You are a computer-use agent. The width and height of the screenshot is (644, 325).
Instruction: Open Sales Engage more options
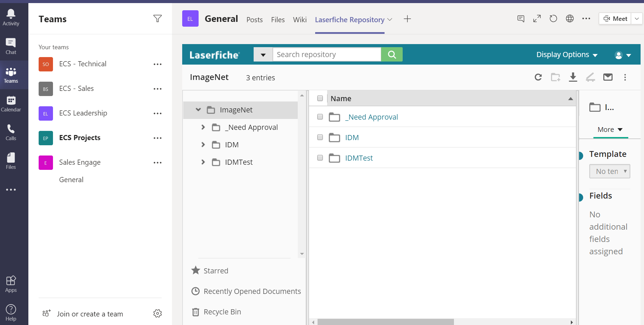click(158, 163)
